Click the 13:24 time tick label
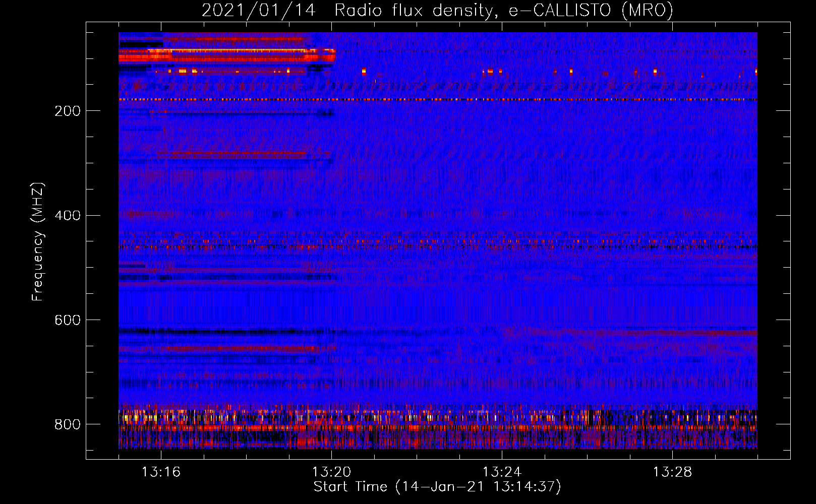816x504 pixels. pos(502,472)
